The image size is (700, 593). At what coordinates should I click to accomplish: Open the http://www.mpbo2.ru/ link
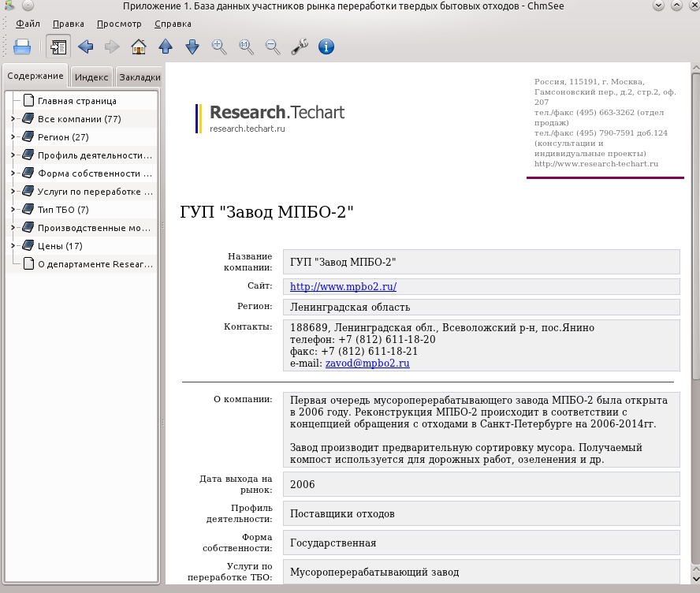(343, 287)
